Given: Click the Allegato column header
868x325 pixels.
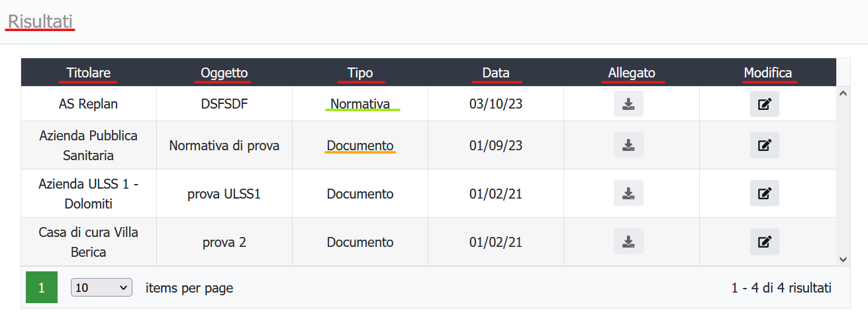Looking at the screenshot, I should tap(632, 73).
